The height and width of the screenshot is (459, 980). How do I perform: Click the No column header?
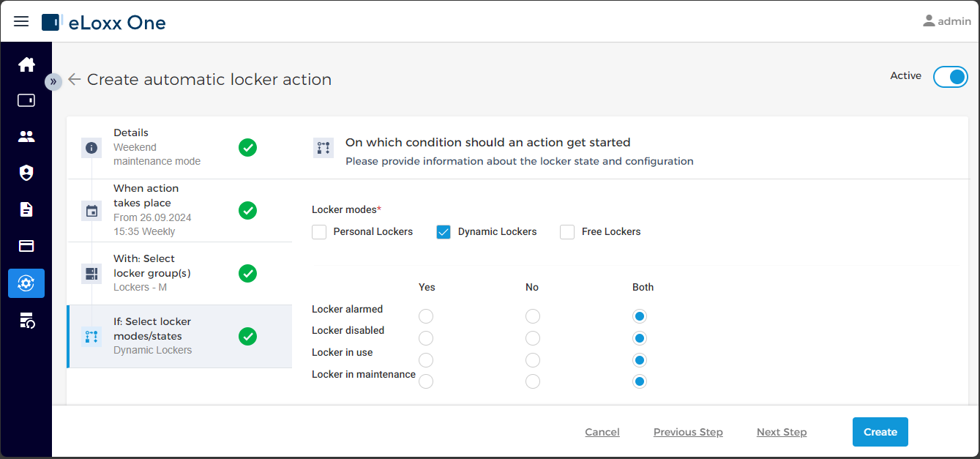point(532,288)
